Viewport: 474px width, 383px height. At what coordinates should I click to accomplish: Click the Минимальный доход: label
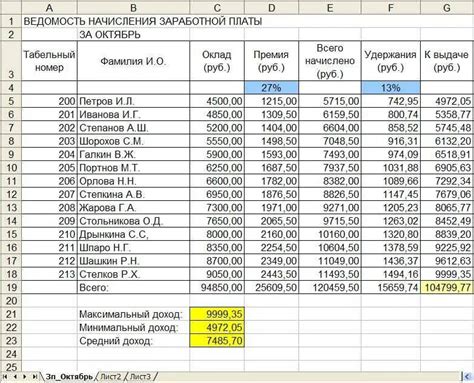click(x=129, y=327)
